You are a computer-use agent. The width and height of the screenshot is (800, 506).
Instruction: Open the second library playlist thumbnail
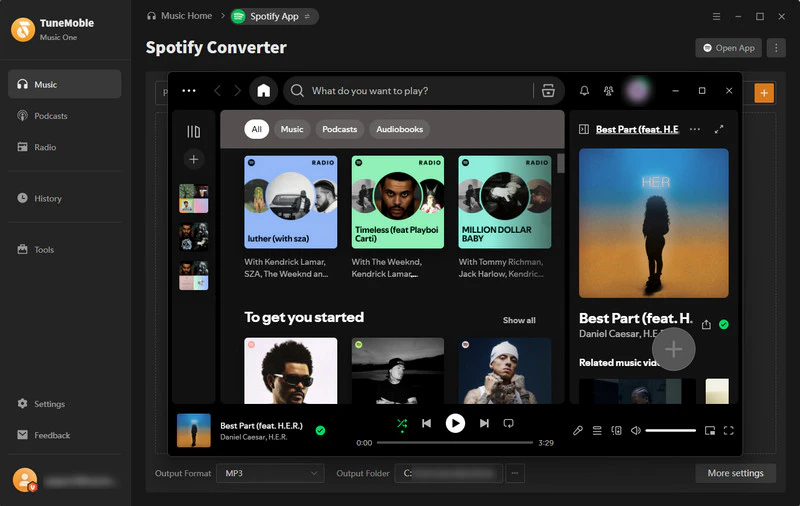coord(193,237)
